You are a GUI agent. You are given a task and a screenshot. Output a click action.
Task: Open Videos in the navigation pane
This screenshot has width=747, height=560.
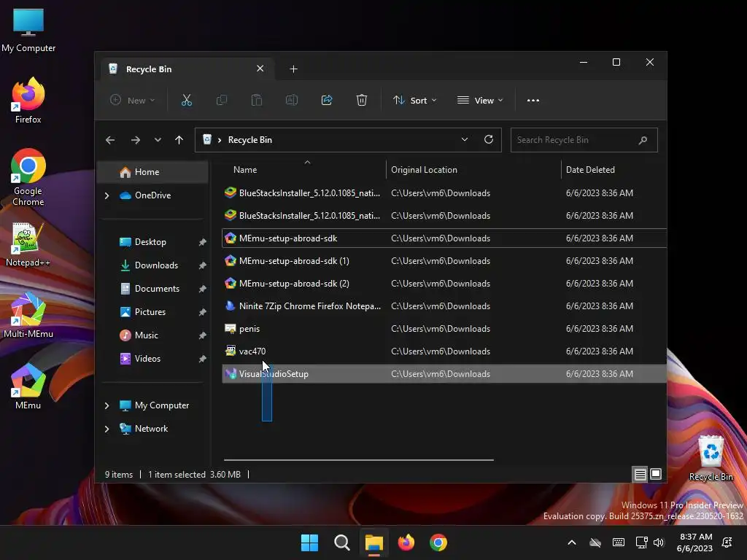147,359
